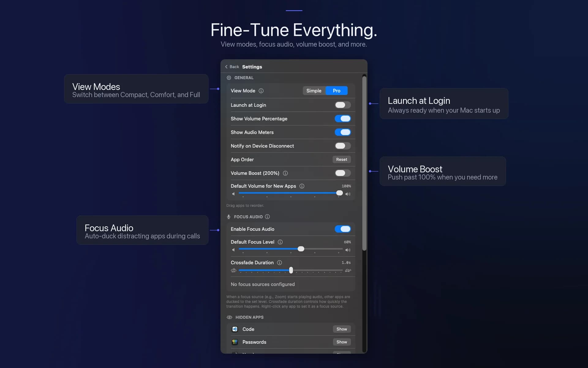Select the Pro view mode
This screenshot has height=368, width=588.
click(336, 90)
